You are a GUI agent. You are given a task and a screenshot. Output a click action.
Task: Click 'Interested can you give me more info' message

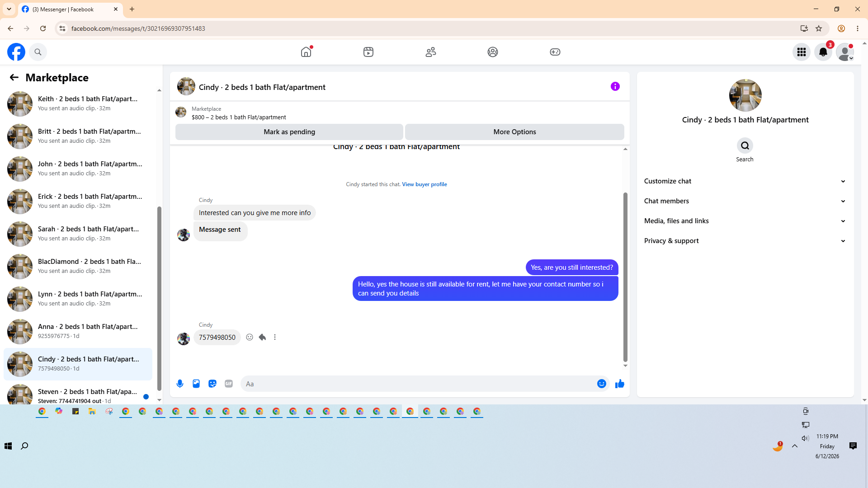click(x=255, y=213)
